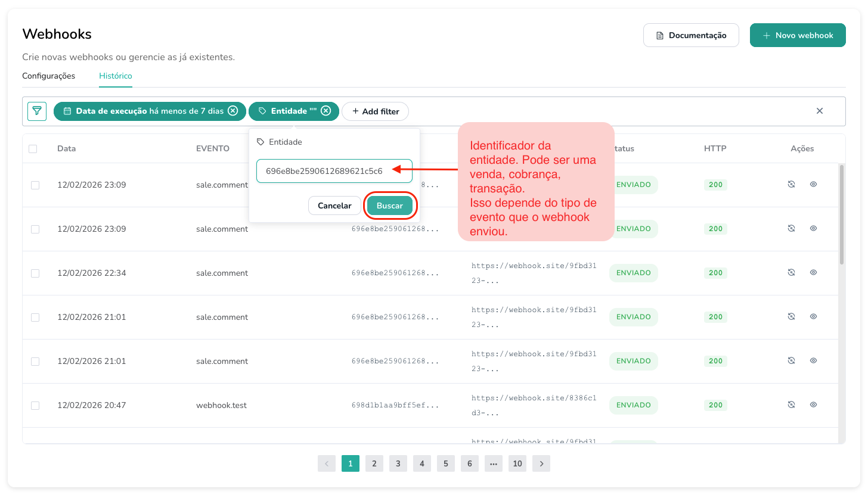Open the Add filter menu
The width and height of the screenshot is (868, 495).
375,111
